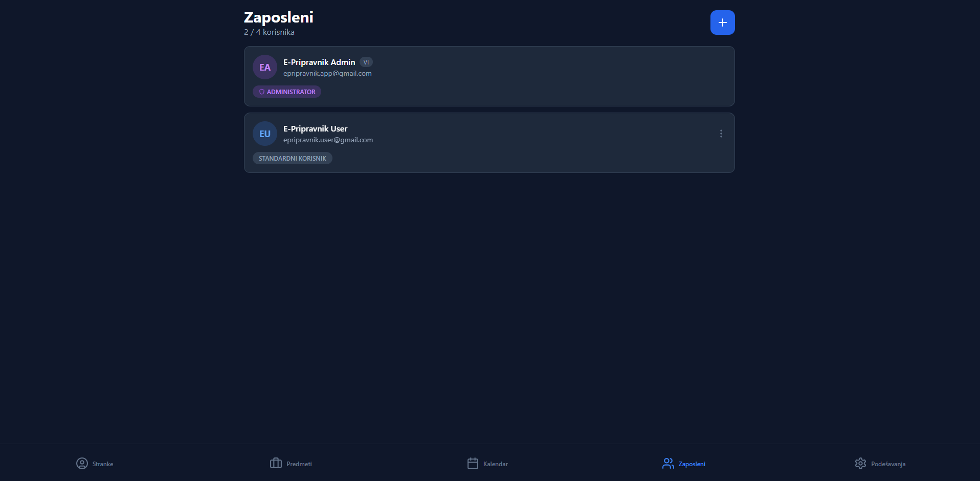Click the EA avatar circle
This screenshot has width=980, height=481.
tap(264, 67)
